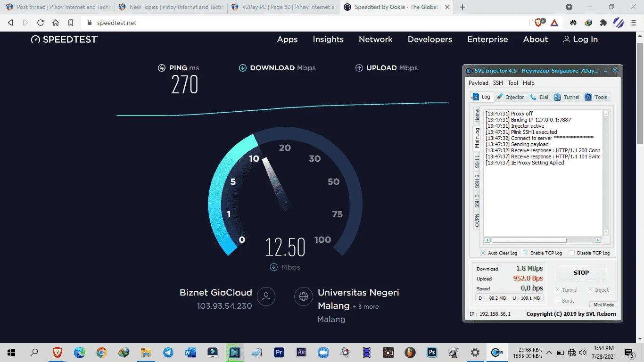Open the Apps link in Speedtest header
644x362 pixels.
(288, 40)
